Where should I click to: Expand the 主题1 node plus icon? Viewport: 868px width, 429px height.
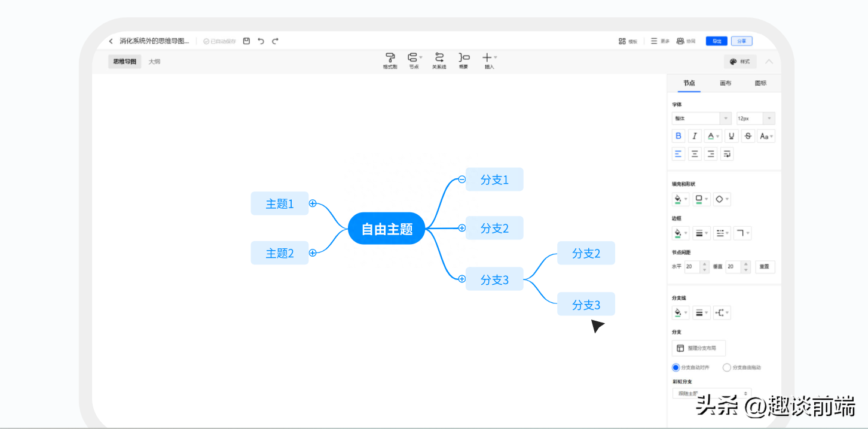[x=313, y=203]
